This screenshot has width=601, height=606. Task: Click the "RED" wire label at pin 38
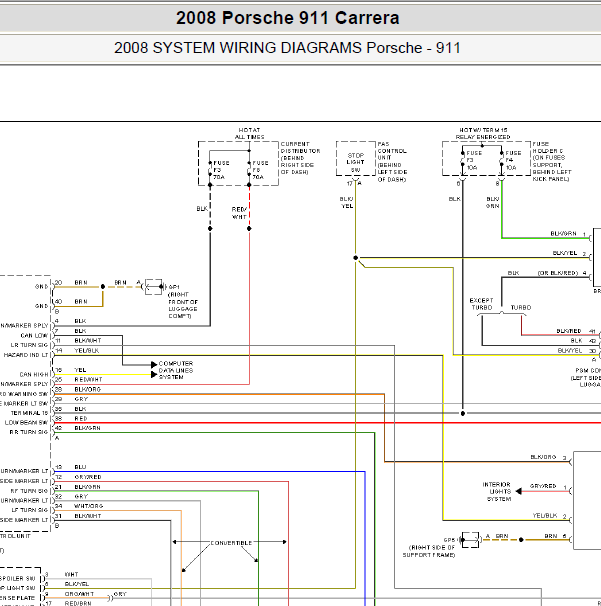pos(81,419)
